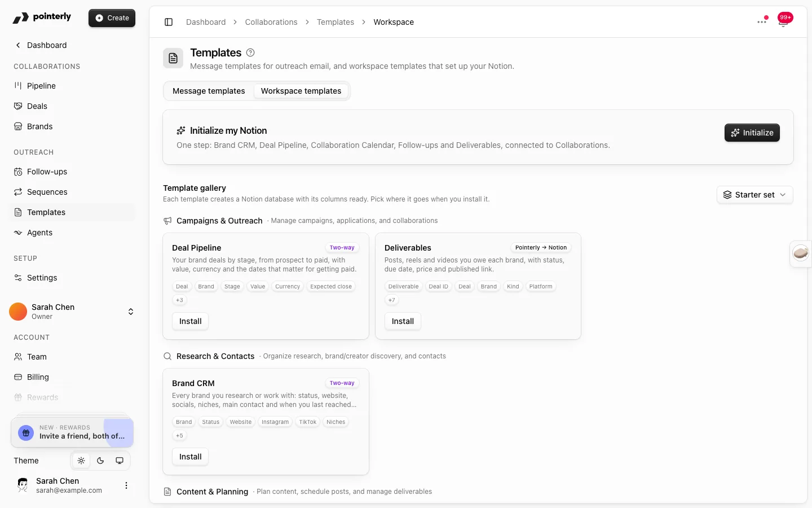Switch to dark theme

100,461
